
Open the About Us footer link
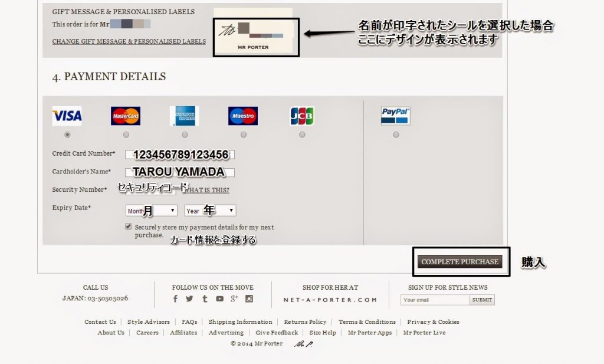(x=111, y=332)
